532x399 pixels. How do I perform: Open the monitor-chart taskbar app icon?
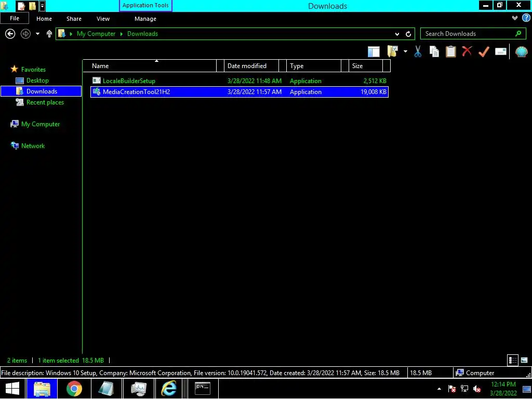[138, 389]
